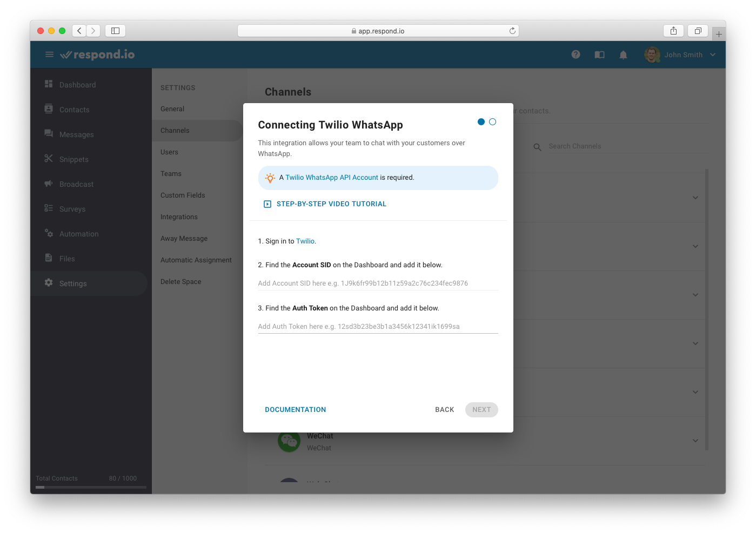
Task: Expand the first channel row chevron
Action: click(x=695, y=198)
